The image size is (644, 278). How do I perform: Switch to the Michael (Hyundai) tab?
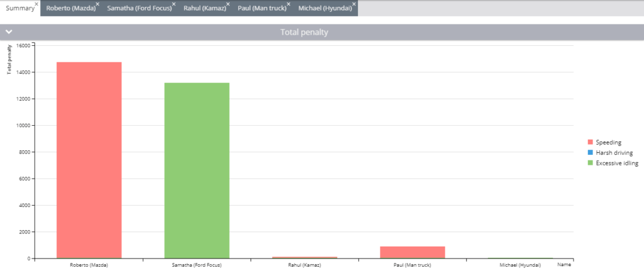pyautogui.click(x=325, y=8)
